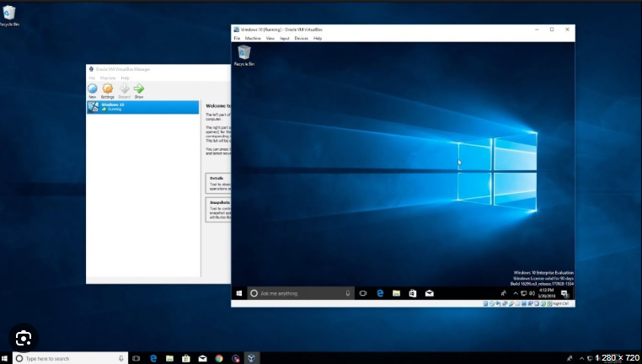The image size is (642, 364).
Task: Open the View menu in VM window
Action: (270, 38)
